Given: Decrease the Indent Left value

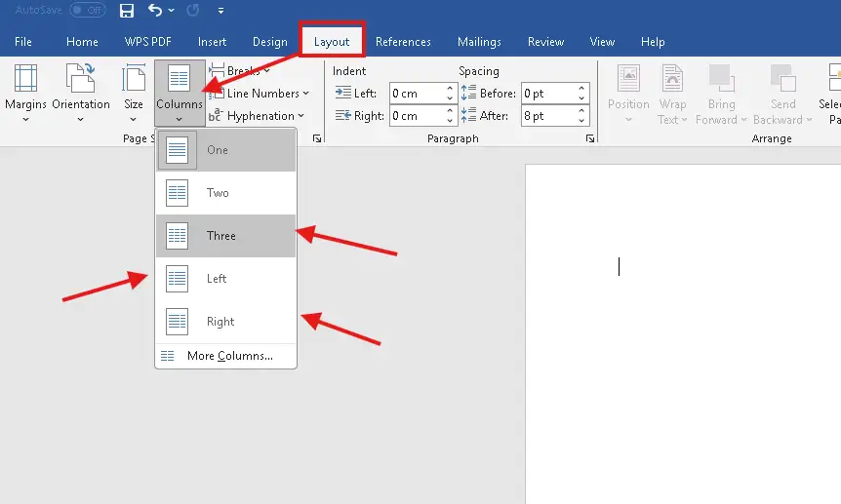Looking at the screenshot, I should pos(450,98).
